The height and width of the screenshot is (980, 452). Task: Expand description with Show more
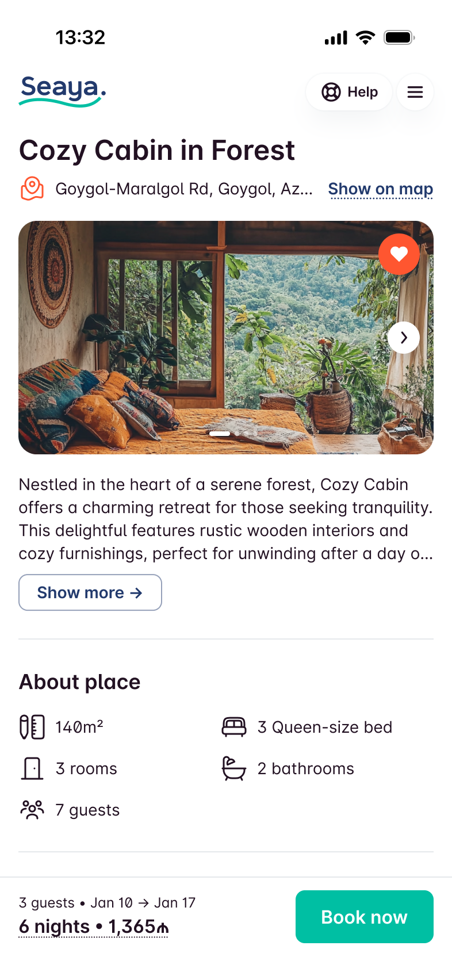point(90,592)
